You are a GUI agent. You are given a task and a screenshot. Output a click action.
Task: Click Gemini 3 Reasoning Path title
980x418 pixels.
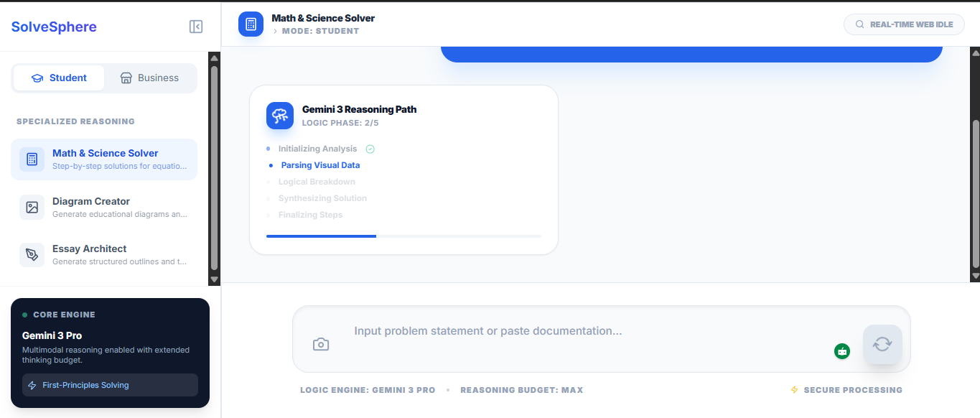[359, 109]
